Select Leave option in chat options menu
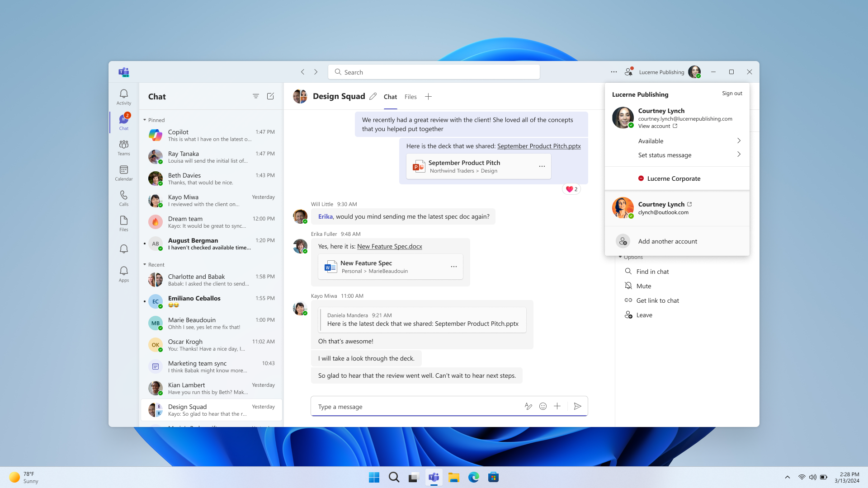The image size is (868, 488). point(643,314)
